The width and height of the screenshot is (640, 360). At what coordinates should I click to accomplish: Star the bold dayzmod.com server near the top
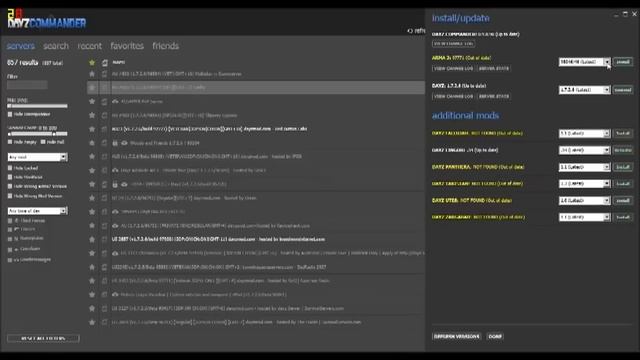point(92,129)
